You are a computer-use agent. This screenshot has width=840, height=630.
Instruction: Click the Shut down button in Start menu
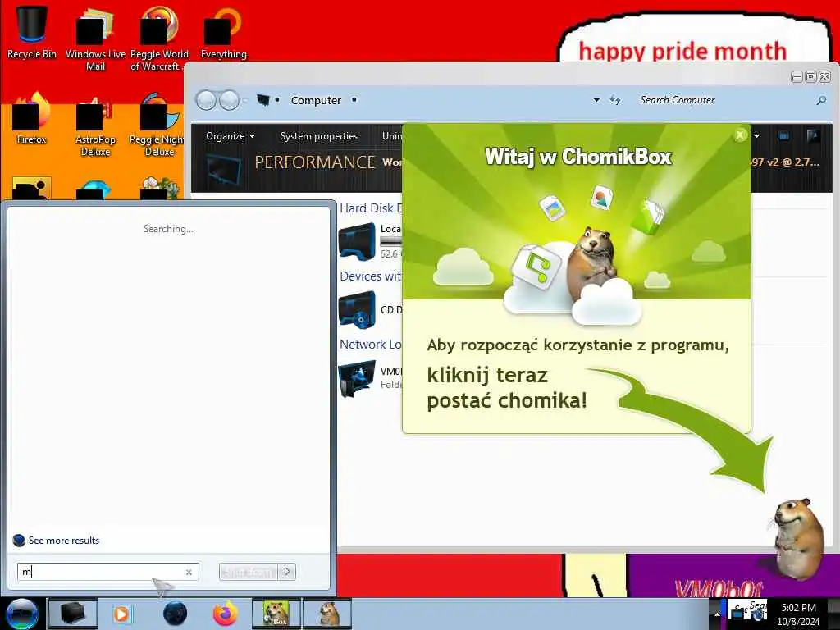[x=249, y=572]
